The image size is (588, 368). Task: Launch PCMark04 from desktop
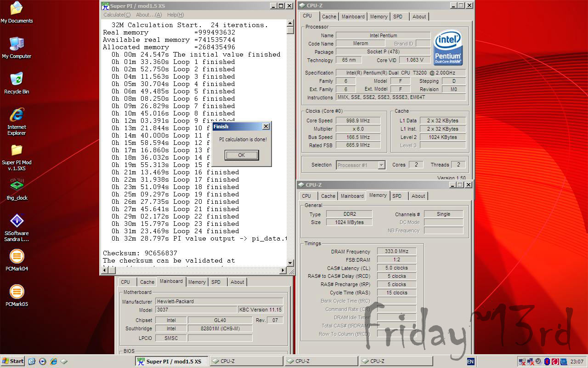pos(17,260)
